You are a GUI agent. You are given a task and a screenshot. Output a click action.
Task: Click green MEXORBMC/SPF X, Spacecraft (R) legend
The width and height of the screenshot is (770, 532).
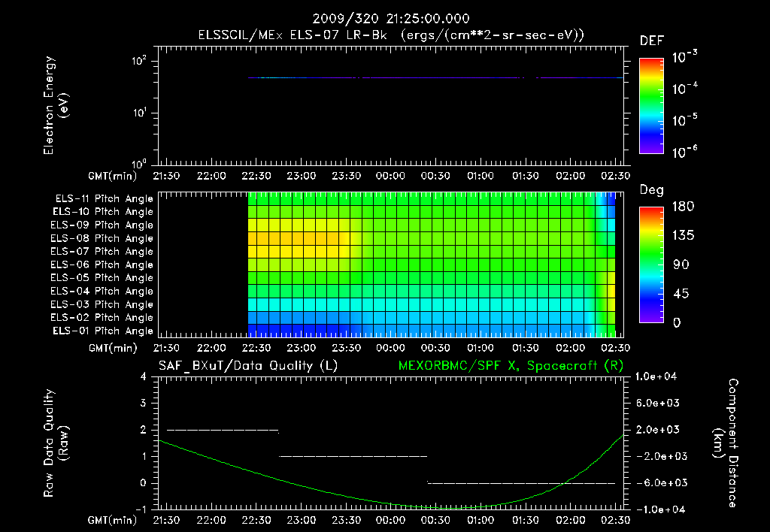click(x=511, y=366)
